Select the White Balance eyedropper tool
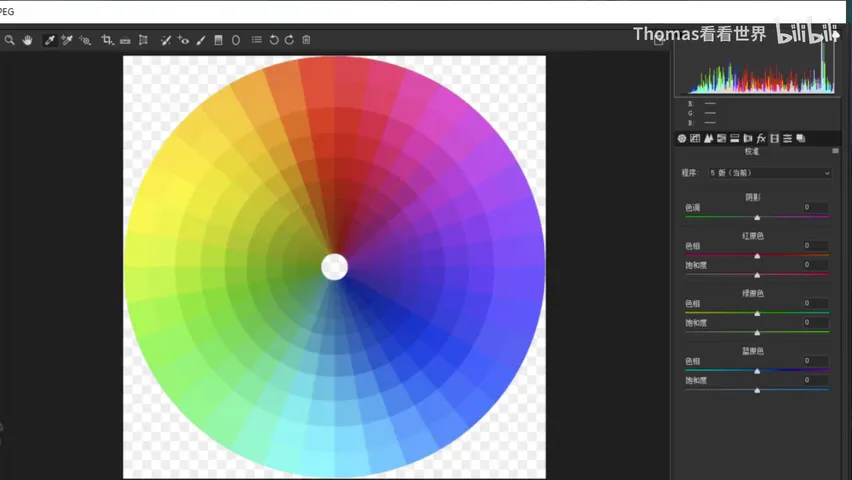 (49, 40)
